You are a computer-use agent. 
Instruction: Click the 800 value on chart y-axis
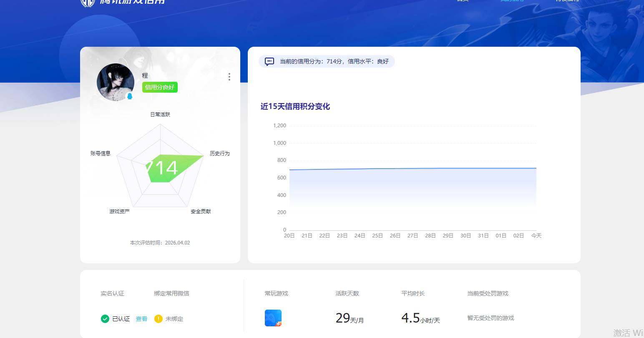[282, 160]
